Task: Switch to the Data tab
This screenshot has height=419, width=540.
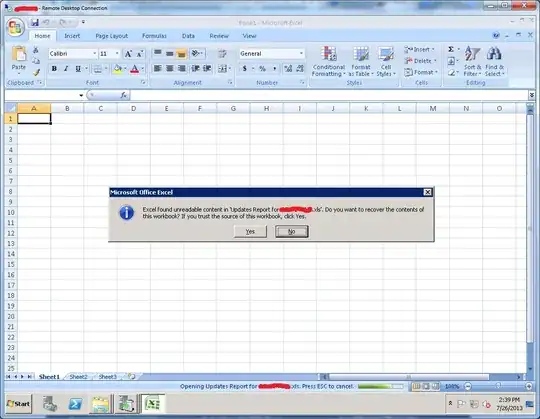Action: coord(188,36)
